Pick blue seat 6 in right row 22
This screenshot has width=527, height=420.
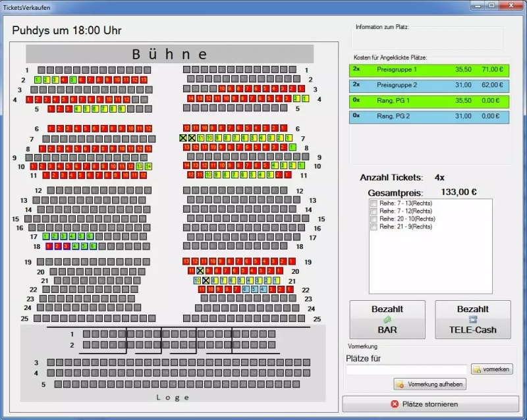click(246, 289)
